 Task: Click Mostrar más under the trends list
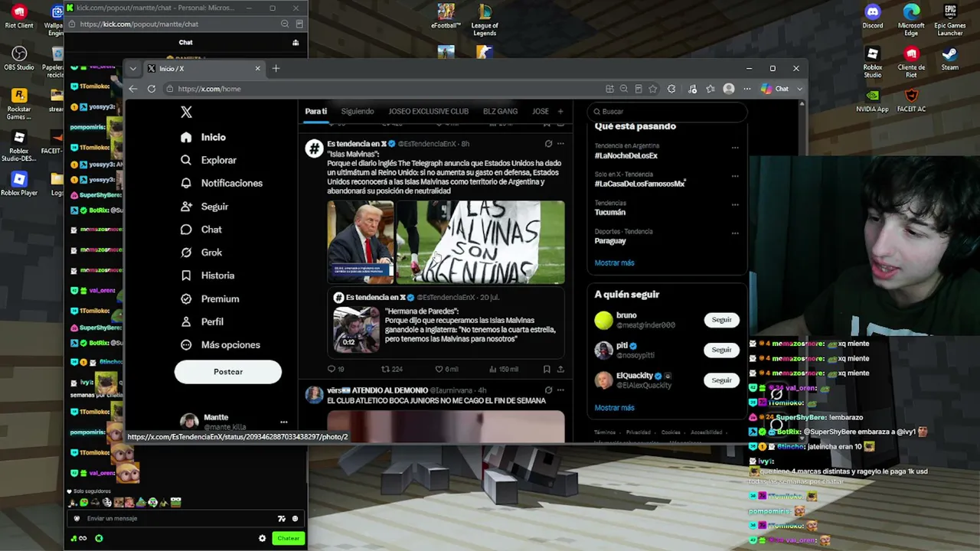click(x=614, y=262)
